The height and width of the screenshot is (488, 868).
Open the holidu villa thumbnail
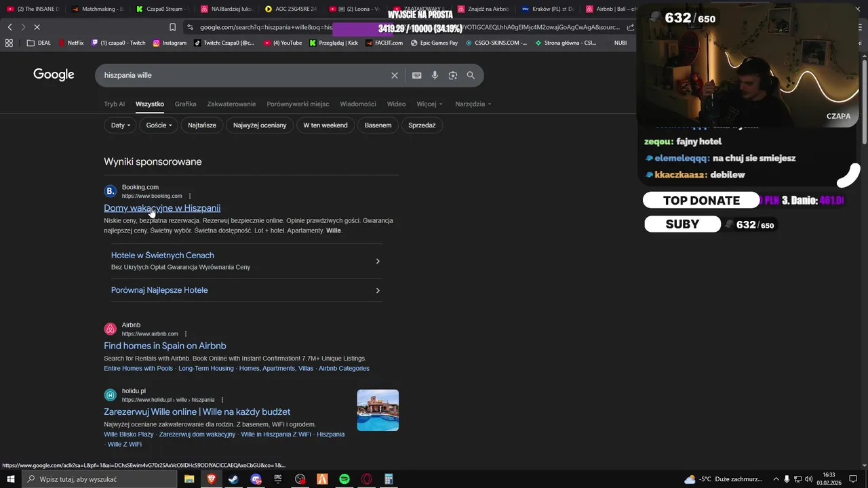378,410
